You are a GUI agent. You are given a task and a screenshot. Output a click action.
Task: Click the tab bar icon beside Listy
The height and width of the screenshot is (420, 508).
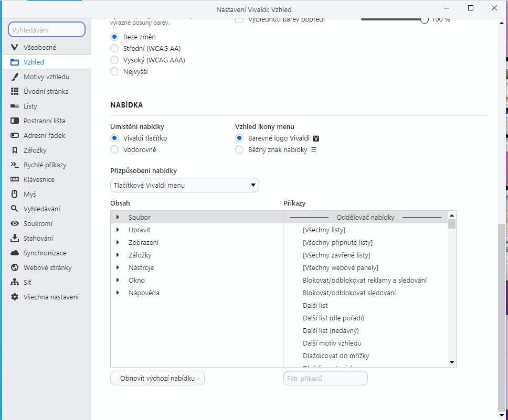[x=15, y=106]
